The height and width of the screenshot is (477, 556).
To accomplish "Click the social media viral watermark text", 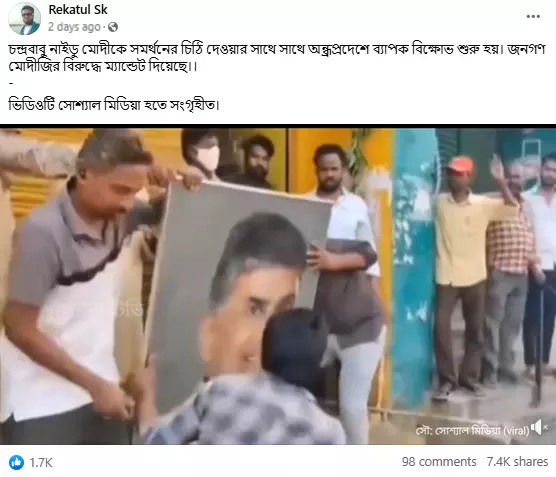I will tap(472, 431).
